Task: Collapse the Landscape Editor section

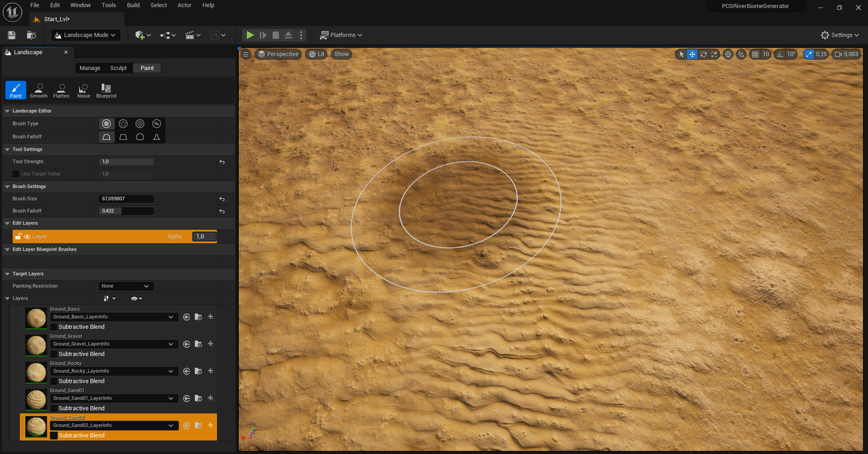Action: coord(7,111)
